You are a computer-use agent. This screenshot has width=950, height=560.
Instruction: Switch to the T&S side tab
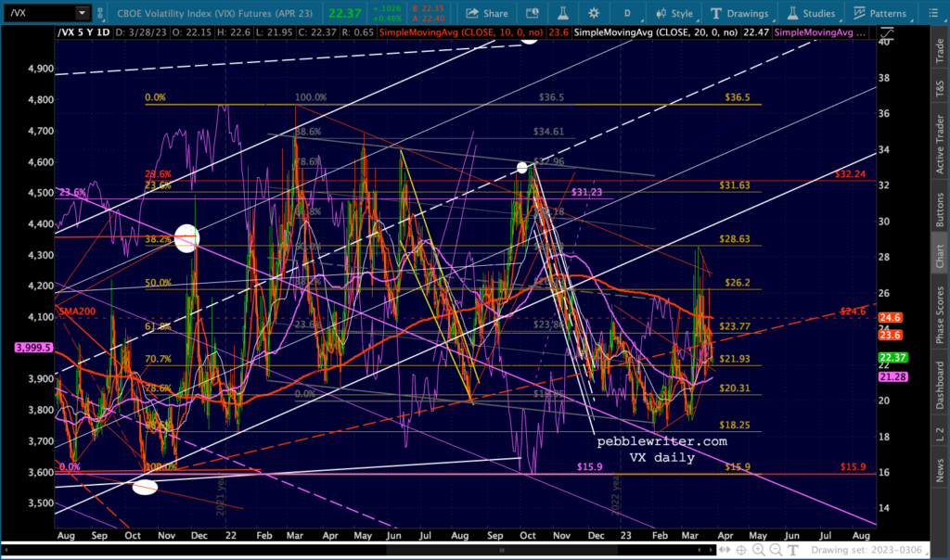click(x=939, y=90)
